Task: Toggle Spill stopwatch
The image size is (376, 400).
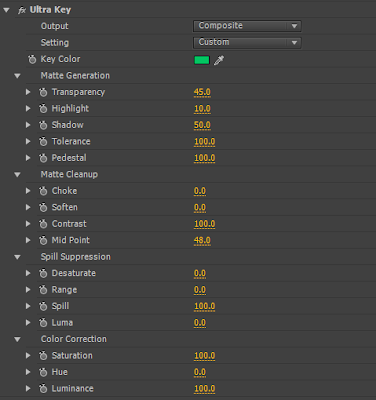Action: 43,307
